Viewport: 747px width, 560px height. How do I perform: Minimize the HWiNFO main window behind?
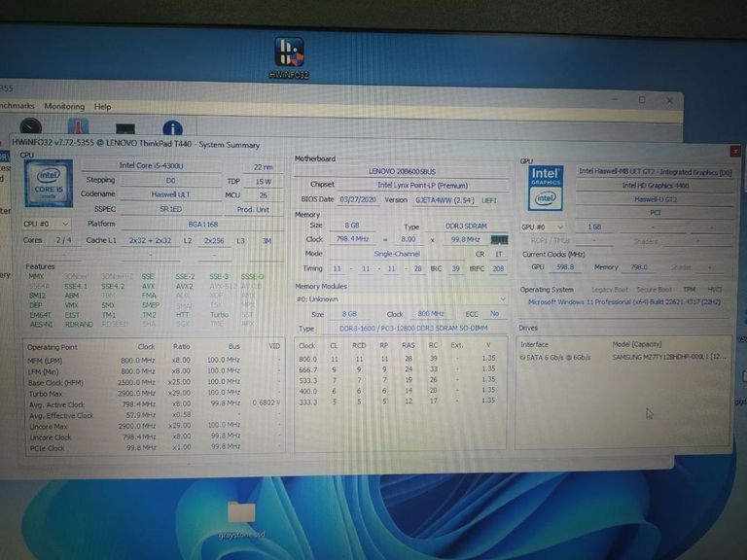pyautogui.click(x=615, y=99)
